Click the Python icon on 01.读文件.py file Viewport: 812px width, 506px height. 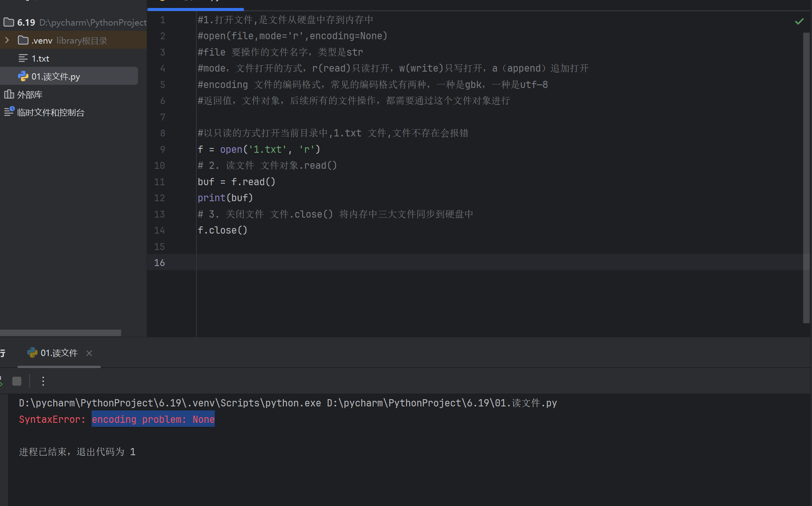click(x=23, y=76)
